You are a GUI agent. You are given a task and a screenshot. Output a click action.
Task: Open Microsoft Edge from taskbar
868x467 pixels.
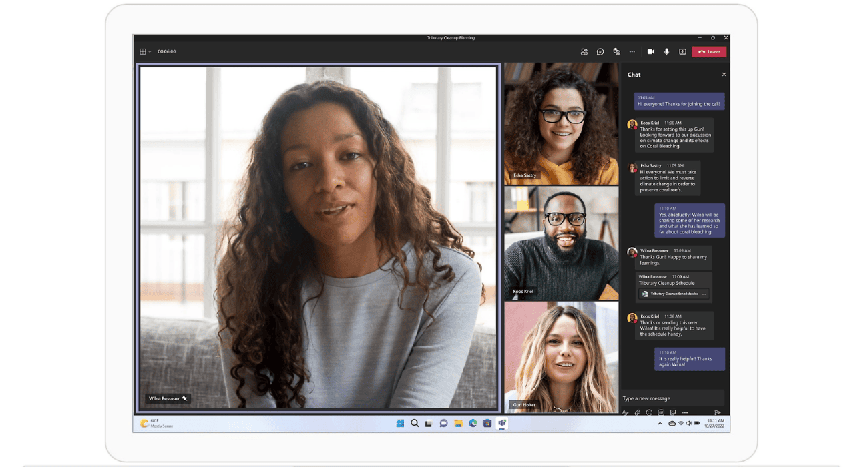[473, 423]
